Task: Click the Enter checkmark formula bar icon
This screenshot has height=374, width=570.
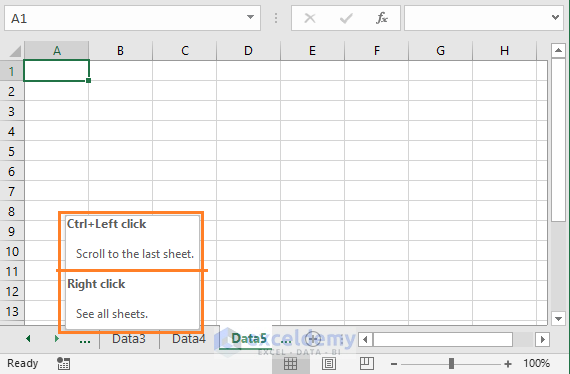Action: pyautogui.click(x=346, y=18)
